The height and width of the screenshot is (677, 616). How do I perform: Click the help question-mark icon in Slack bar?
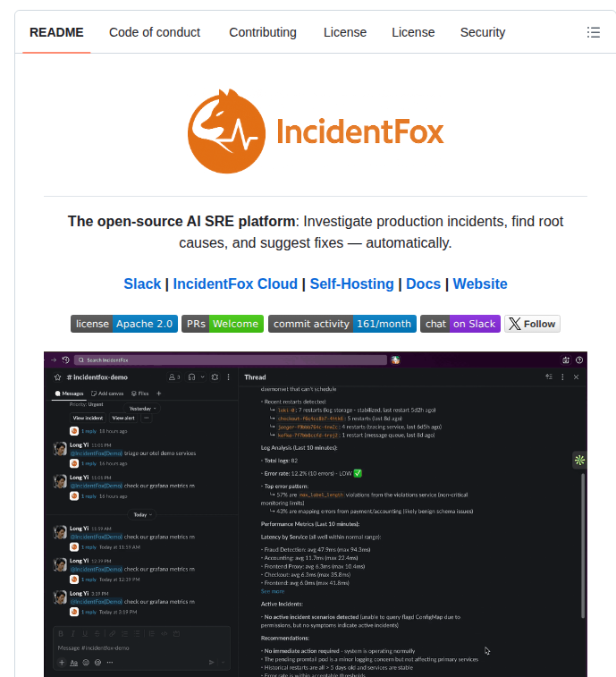(x=579, y=360)
